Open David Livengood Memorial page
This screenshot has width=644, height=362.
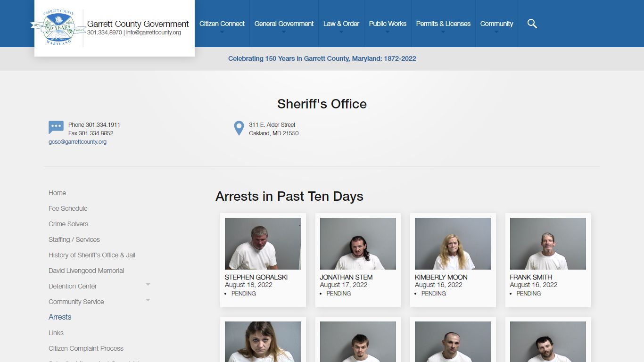point(86,271)
